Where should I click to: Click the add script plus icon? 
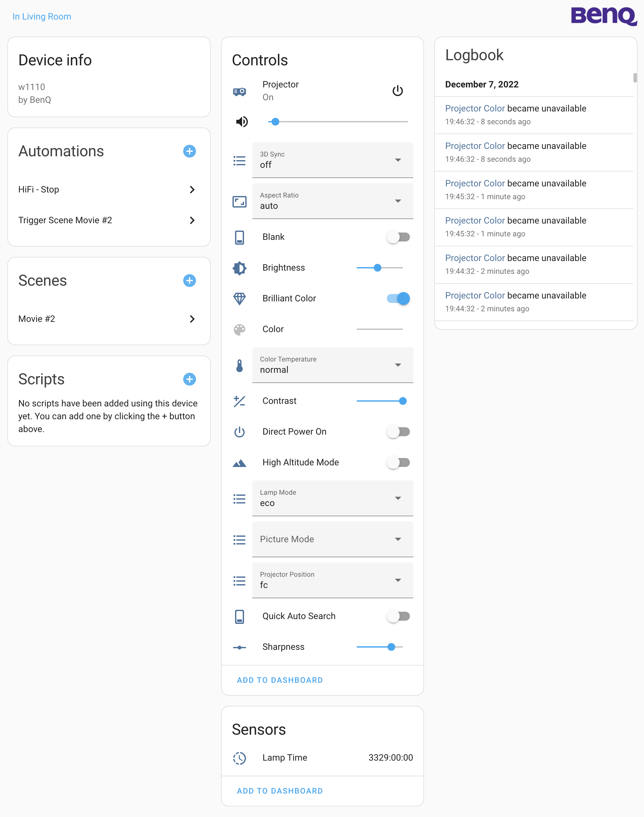point(189,379)
